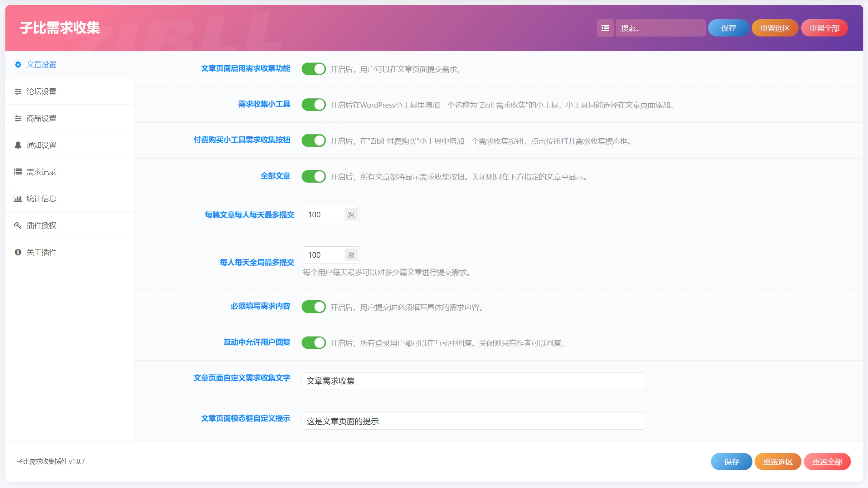Open the 论坛设置 menu tab
Image resolution: width=868 pixels, height=488 pixels.
pyautogui.click(x=70, y=92)
